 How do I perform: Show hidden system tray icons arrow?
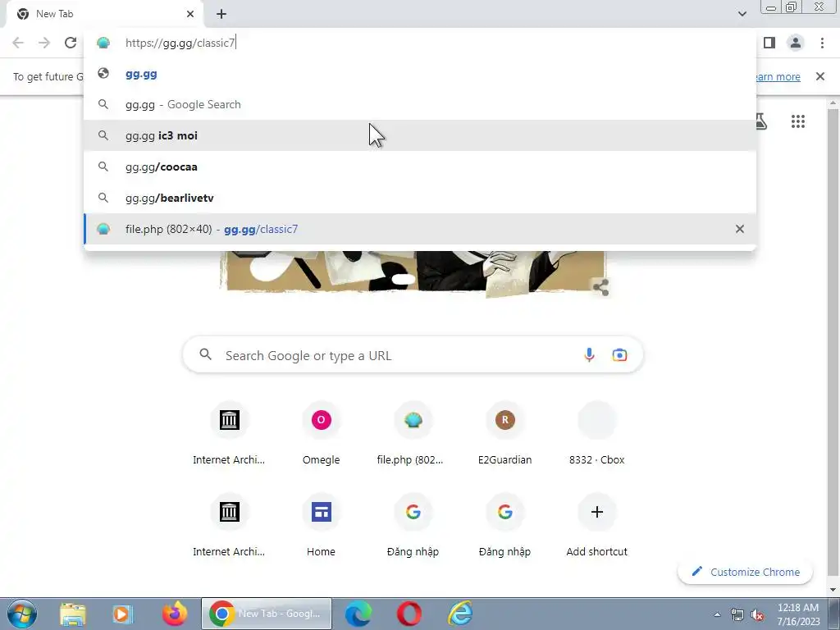click(717, 614)
